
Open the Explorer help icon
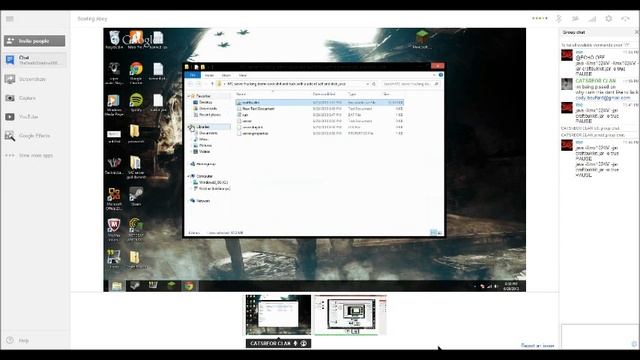(440, 75)
